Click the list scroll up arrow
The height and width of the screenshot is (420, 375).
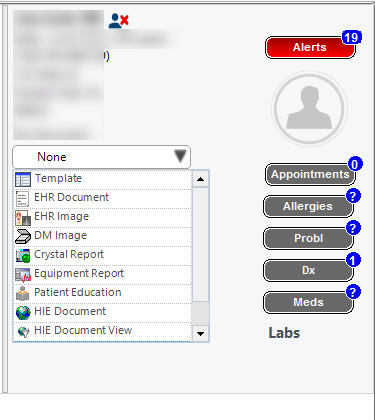tap(201, 179)
